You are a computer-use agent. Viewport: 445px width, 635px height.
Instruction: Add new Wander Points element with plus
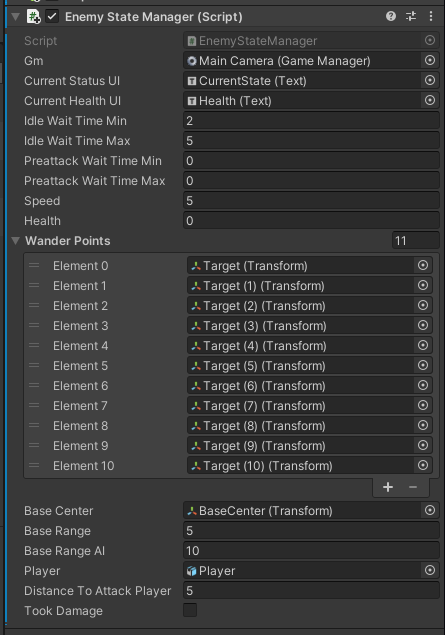tap(388, 487)
